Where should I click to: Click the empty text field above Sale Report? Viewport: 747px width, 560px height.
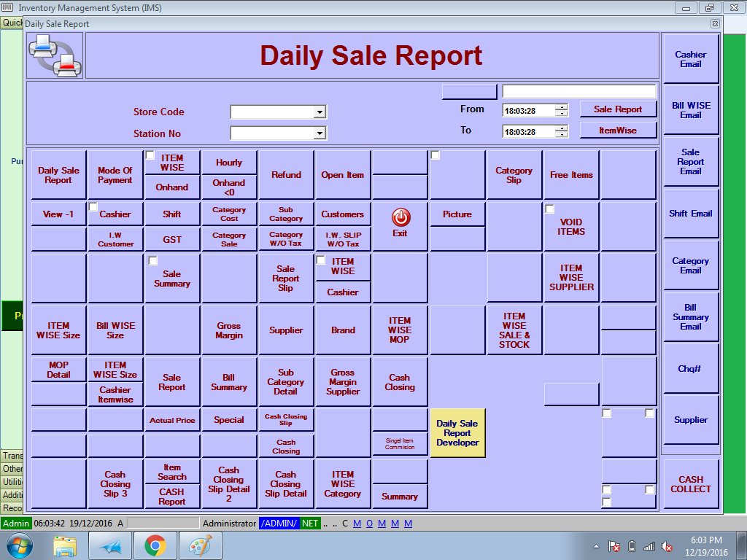578,91
